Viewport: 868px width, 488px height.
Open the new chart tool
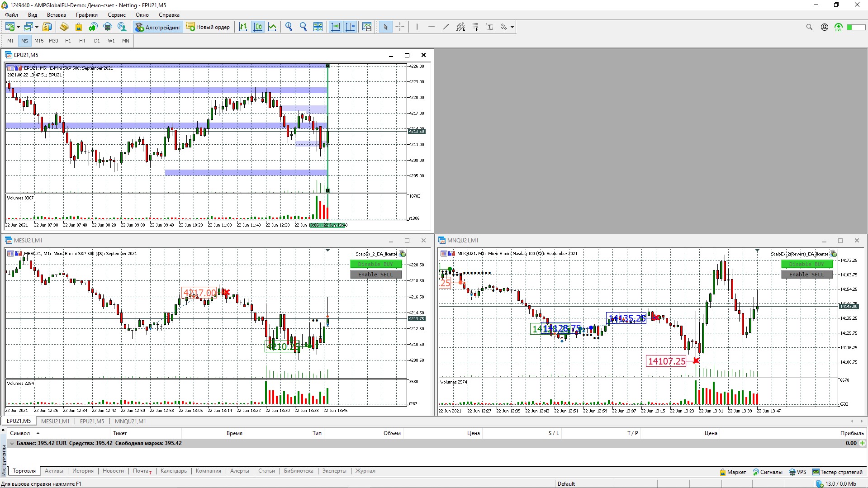10,27
